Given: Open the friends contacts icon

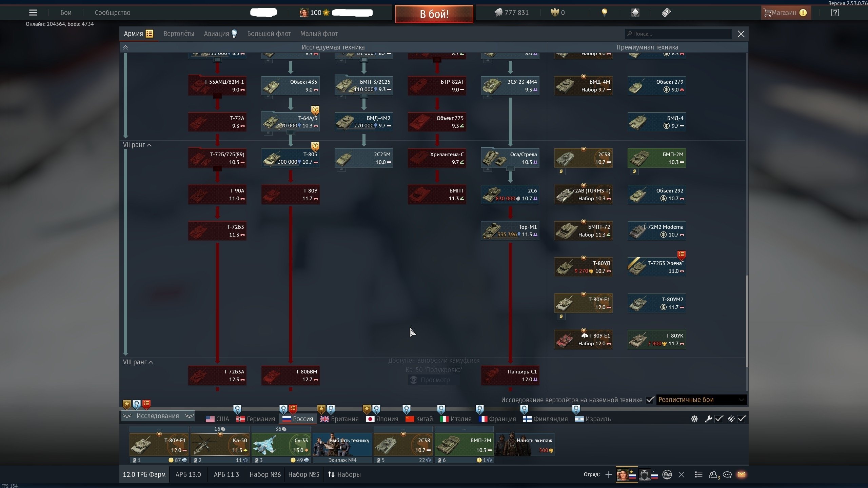Looking at the screenshot, I should [x=713, y=474].
